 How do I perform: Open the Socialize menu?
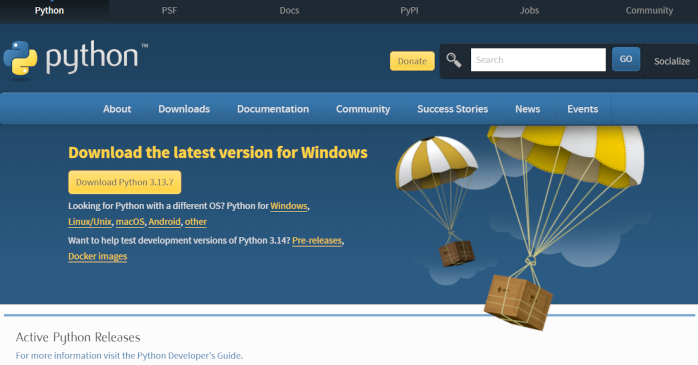672,61
